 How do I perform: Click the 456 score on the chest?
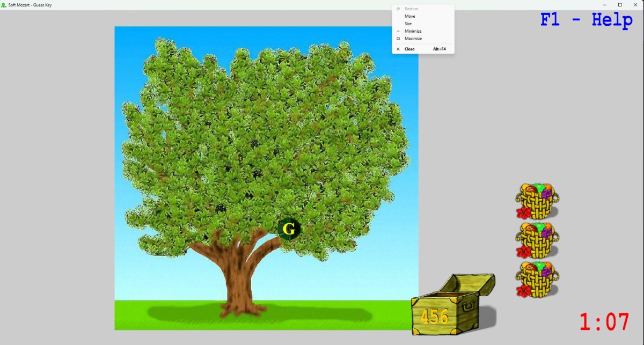pyautogui.click(x=434, y=317)
